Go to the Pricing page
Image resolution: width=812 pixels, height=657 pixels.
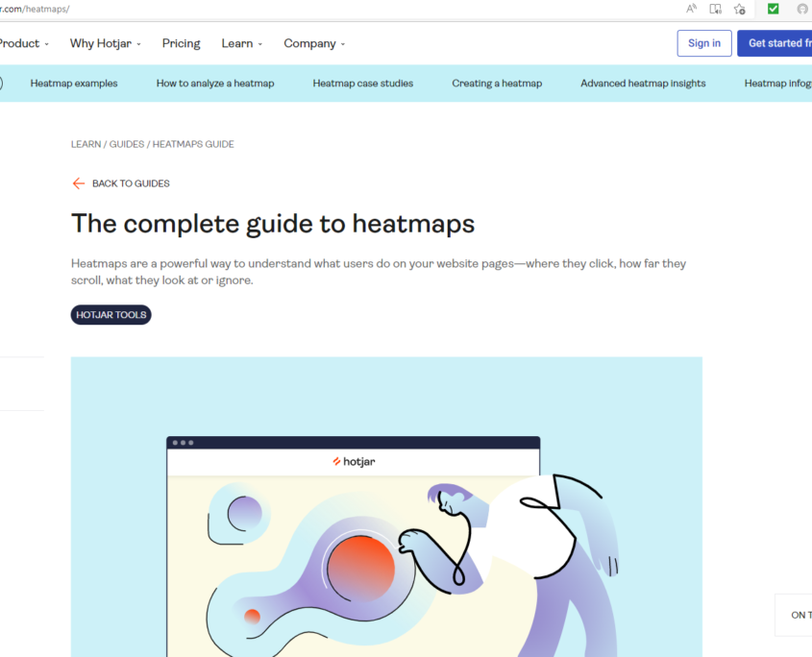pos(181,43)
